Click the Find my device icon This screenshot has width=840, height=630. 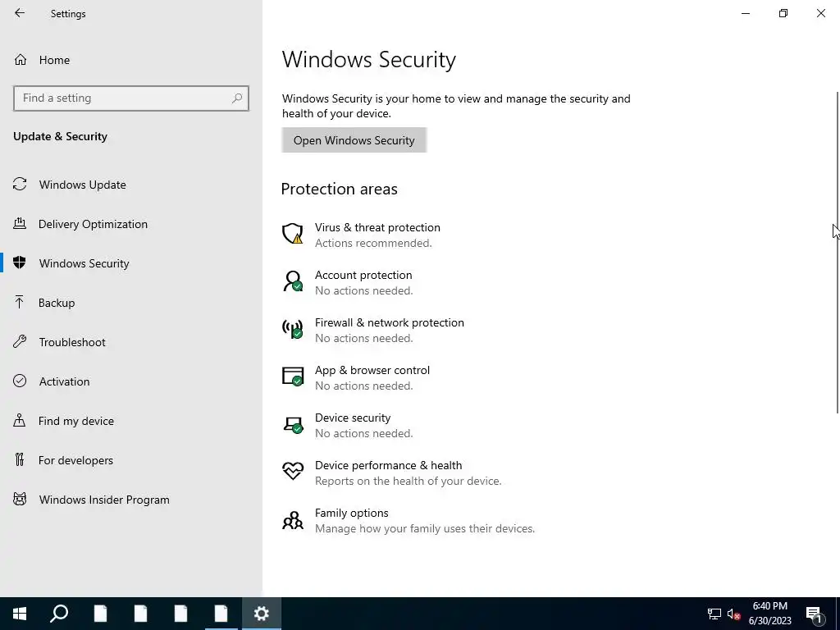pyautogui.click(x=20, y=420)
